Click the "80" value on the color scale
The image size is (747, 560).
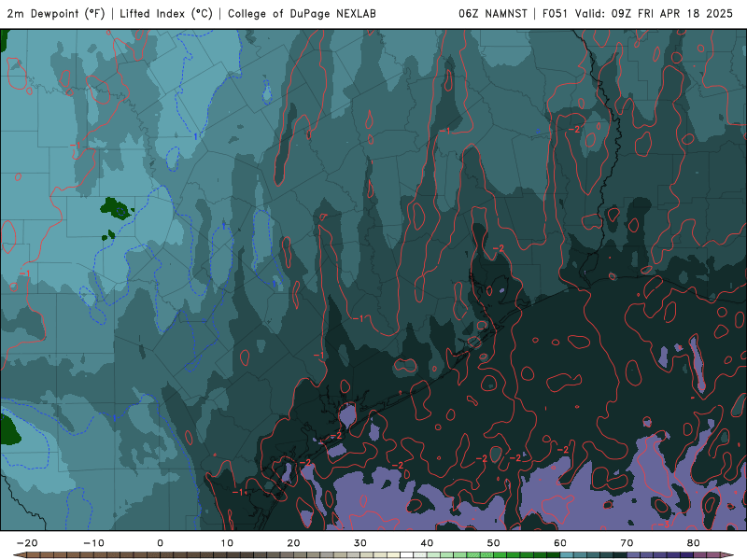coord(694,543)
